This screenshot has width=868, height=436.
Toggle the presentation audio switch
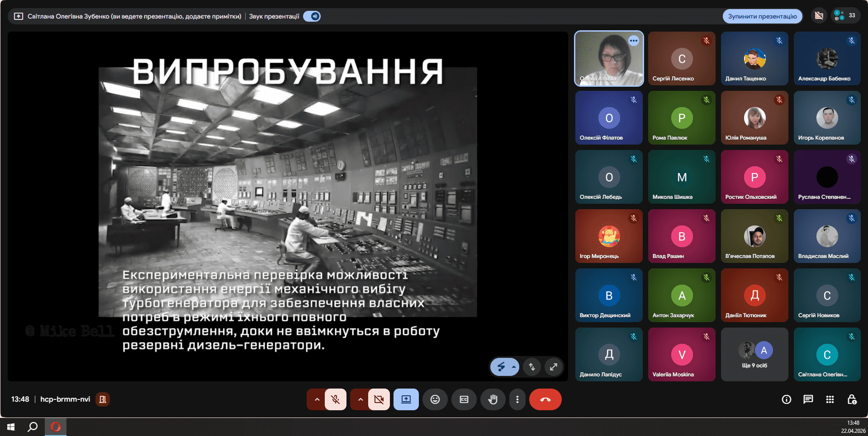[312, 16]
